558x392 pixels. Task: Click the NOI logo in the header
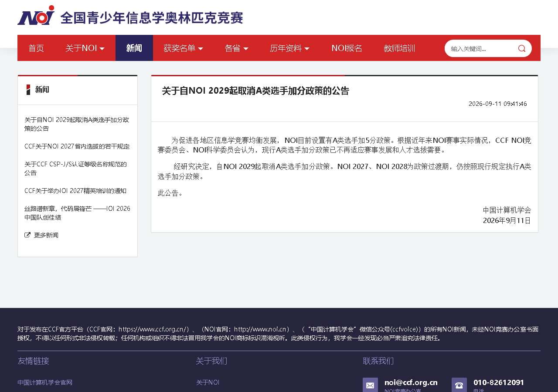tap(36, 15)
